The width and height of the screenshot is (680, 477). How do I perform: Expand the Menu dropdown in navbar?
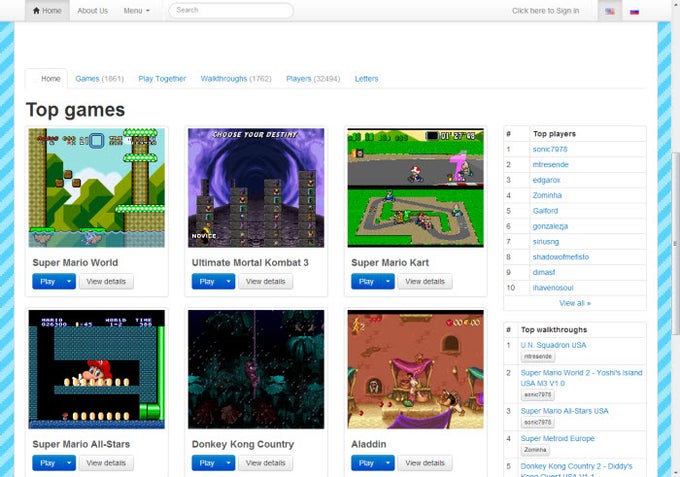137,10
